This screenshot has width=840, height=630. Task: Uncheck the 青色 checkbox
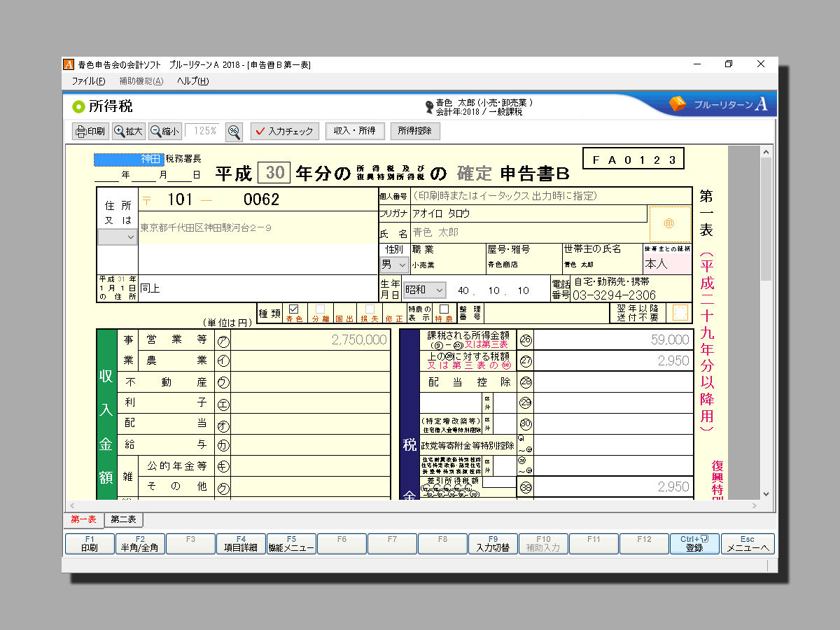pos(294,309)
